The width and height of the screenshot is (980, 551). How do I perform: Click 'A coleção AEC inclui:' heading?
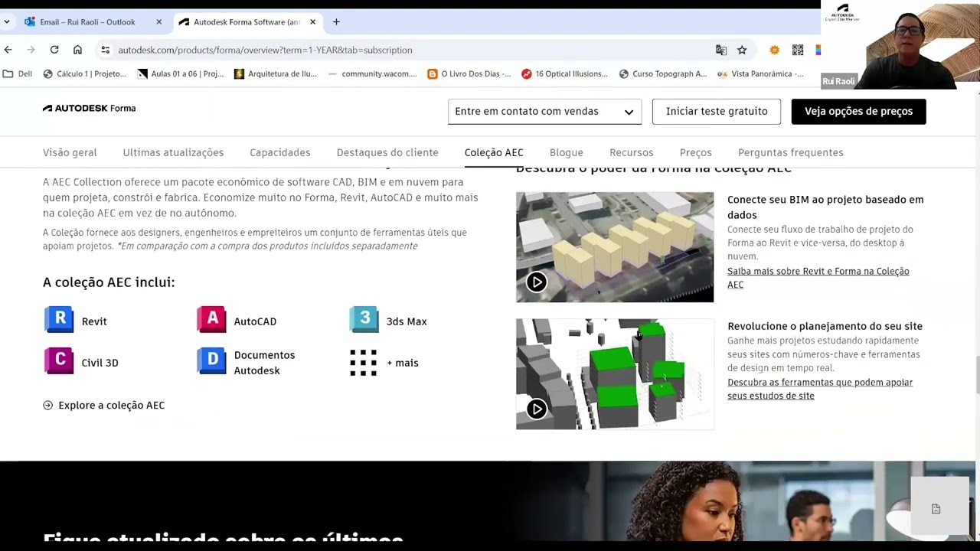tap(109, 282)
